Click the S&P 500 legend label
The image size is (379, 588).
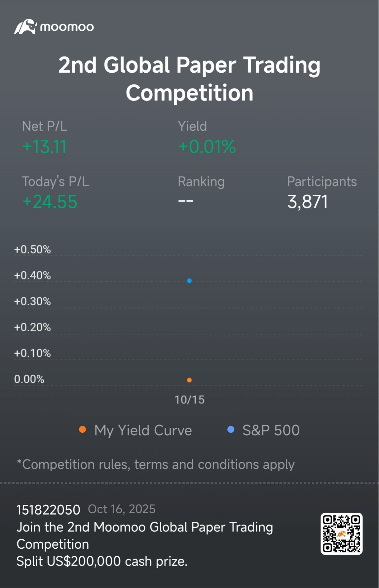point(271,430)
